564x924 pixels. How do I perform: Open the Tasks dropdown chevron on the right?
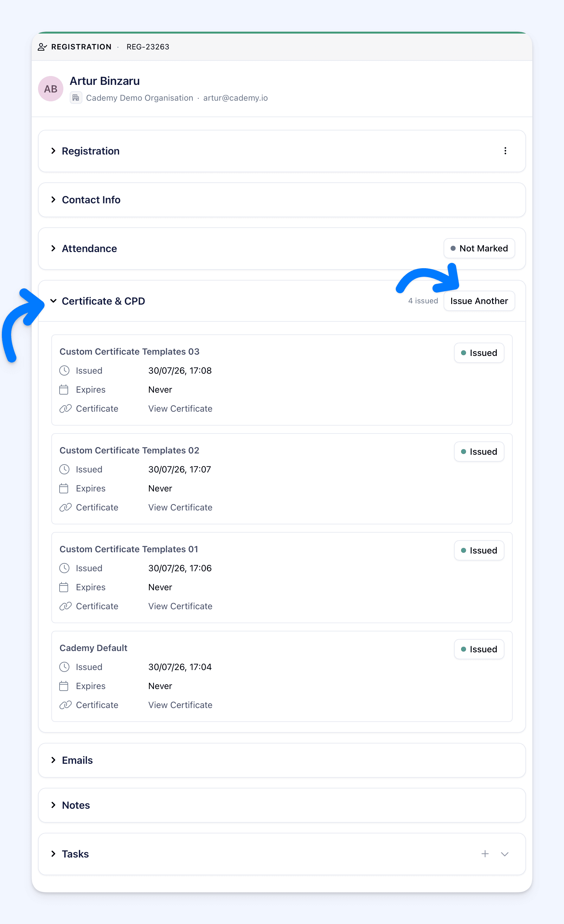(x=505, y=854)
